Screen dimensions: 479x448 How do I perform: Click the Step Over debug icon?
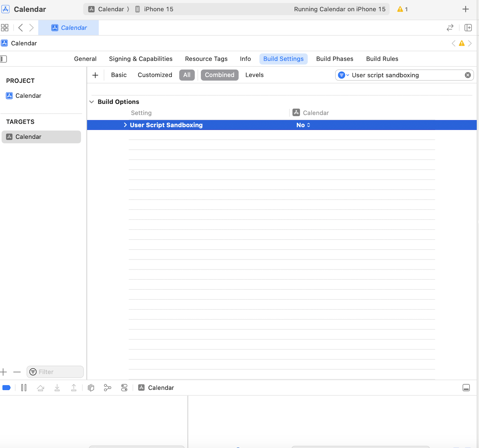coord(40,388)
